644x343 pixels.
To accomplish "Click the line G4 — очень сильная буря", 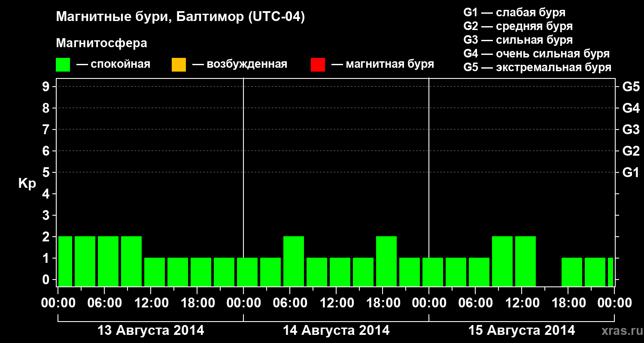I will (536, 54).
